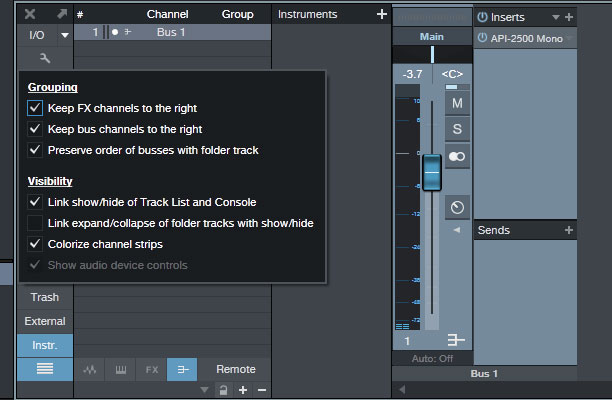The height and width of the screenshot is (400, 612).
Task: Show bus channels using the bus filter icon
Action: (181, 369)
